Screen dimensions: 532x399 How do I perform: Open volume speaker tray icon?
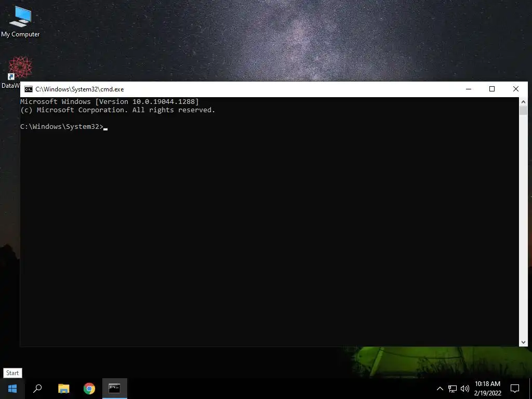[x=465, y=389]
